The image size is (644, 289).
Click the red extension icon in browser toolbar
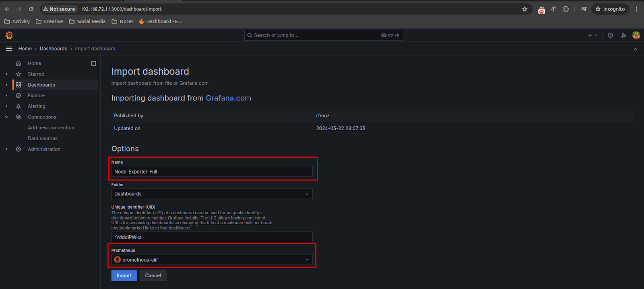click(541, 10)
